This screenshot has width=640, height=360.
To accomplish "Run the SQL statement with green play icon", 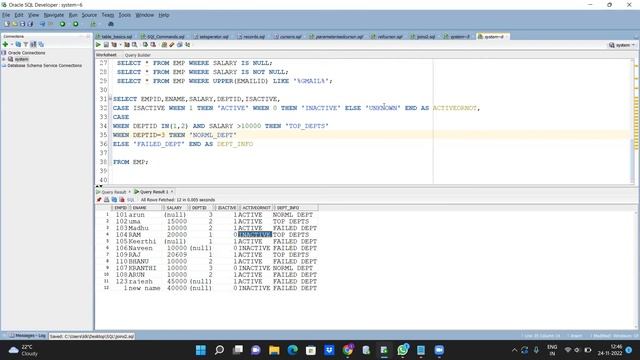I will point(98,45).
